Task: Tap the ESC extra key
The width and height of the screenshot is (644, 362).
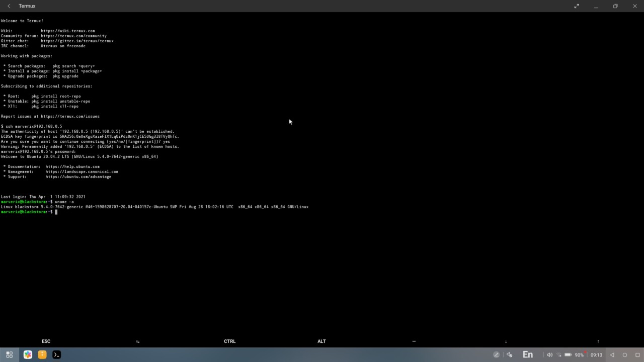Action: (46, 341)
